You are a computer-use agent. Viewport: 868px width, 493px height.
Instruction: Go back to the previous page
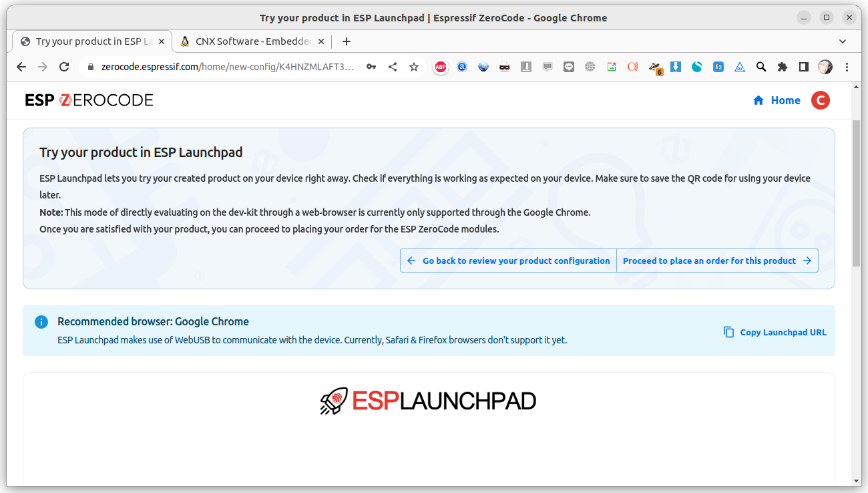click(x=21, y=67)
